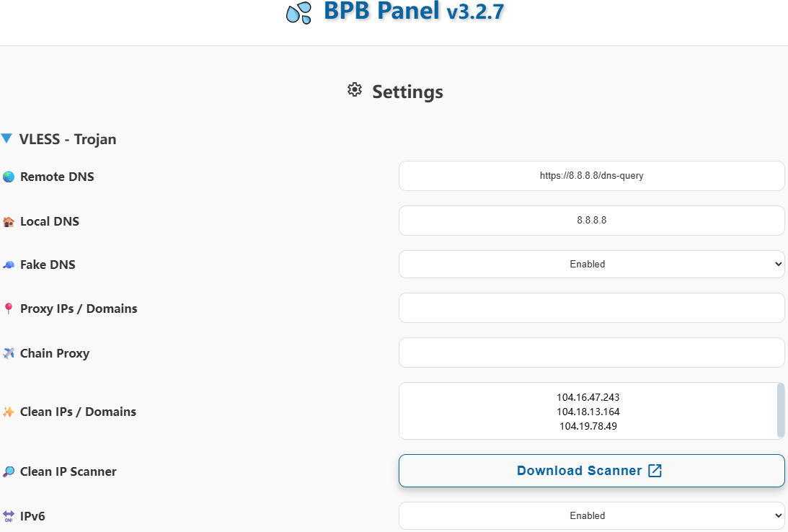The width and height of the screenshot is (788, 532).
Task: Click the house icon beside Local DNS
Action: click(9, 221)
